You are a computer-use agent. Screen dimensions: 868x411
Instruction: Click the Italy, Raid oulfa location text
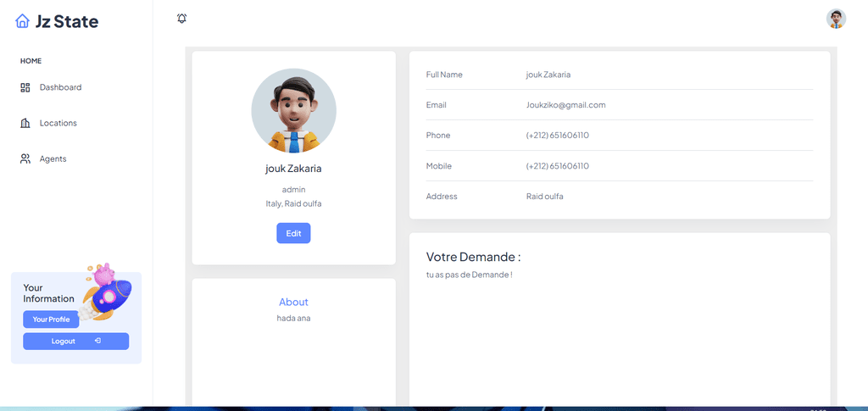point(293,203)
